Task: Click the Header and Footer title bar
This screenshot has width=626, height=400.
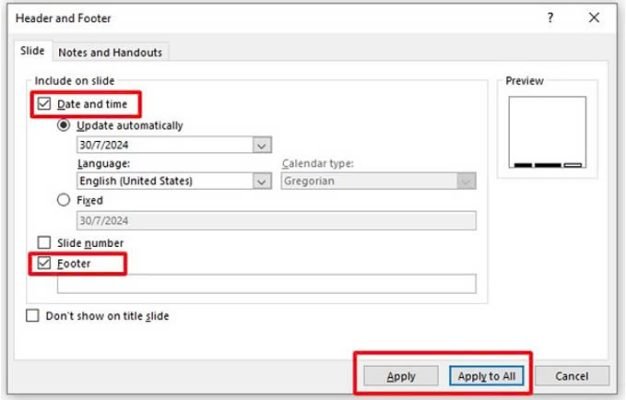Action: [250, 18]
